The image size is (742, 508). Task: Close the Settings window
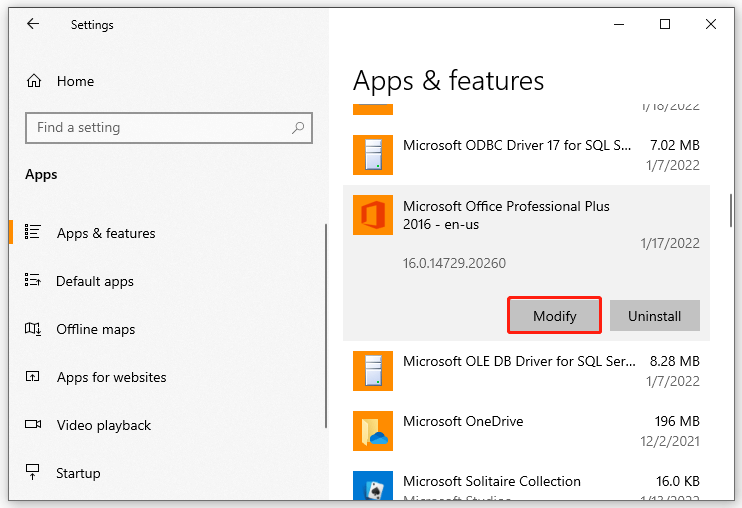coord(711,24)
